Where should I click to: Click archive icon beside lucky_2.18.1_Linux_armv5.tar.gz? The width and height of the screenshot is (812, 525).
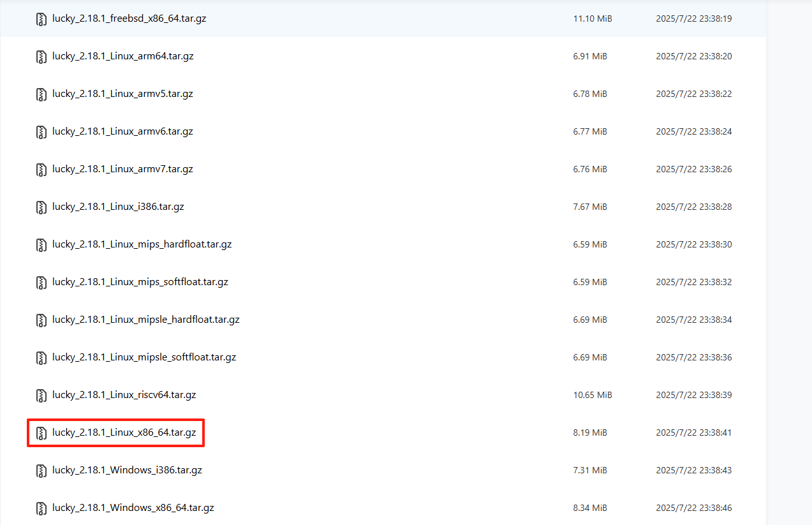41,94
